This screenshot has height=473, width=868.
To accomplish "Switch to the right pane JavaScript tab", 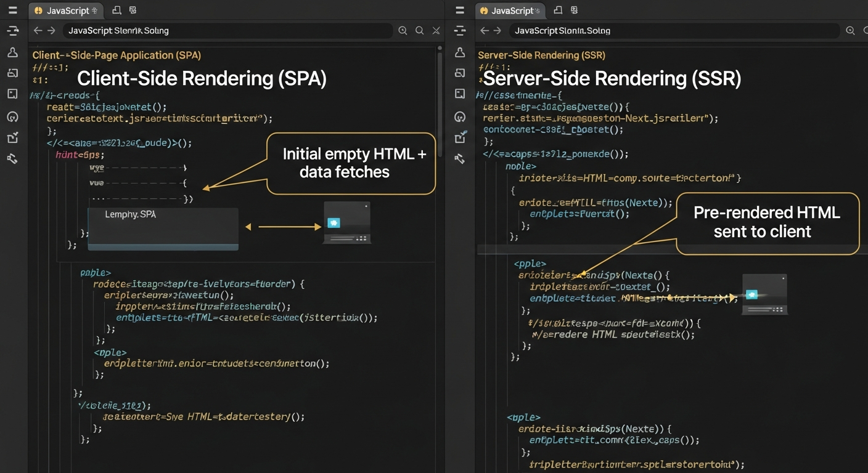I will 510,10.
